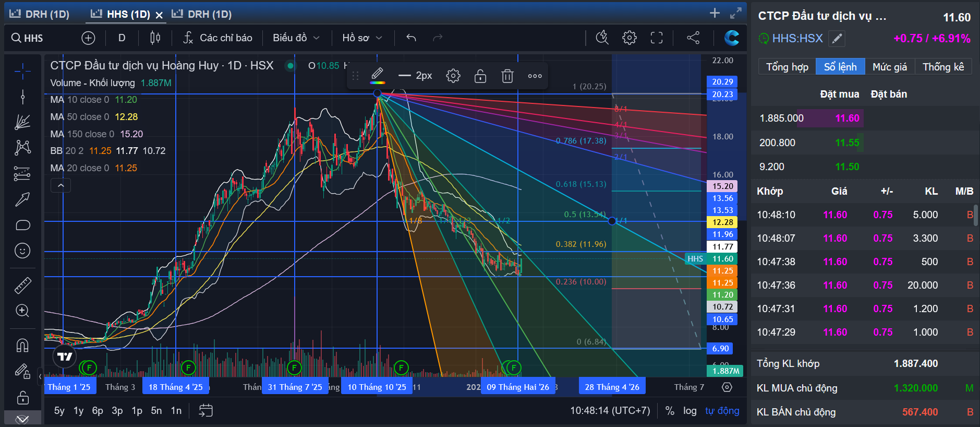The width and height of the screenshot is (980, 427).
Task: Enter fullscreen chart mode
Action: click(x=657, y=38)
